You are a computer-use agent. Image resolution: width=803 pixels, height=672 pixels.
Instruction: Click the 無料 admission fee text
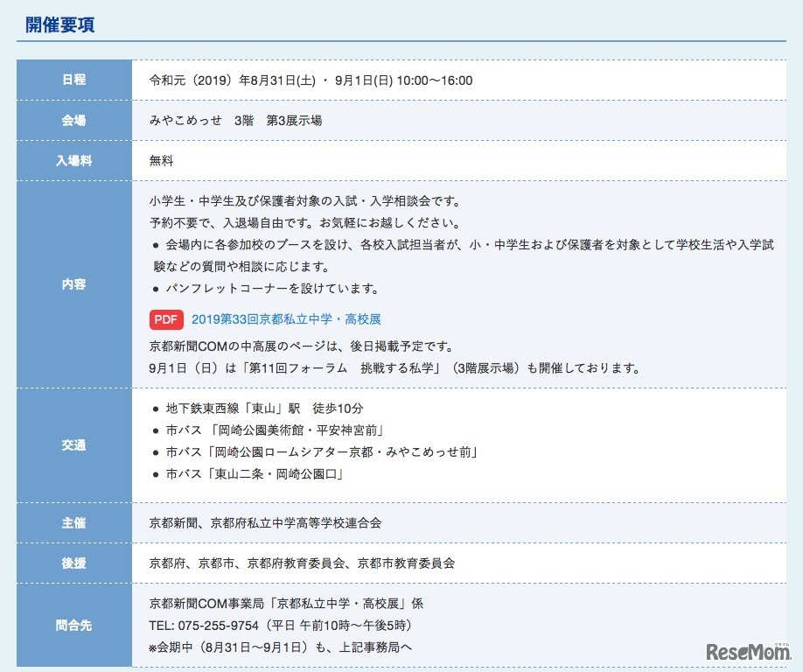point(162,161)
